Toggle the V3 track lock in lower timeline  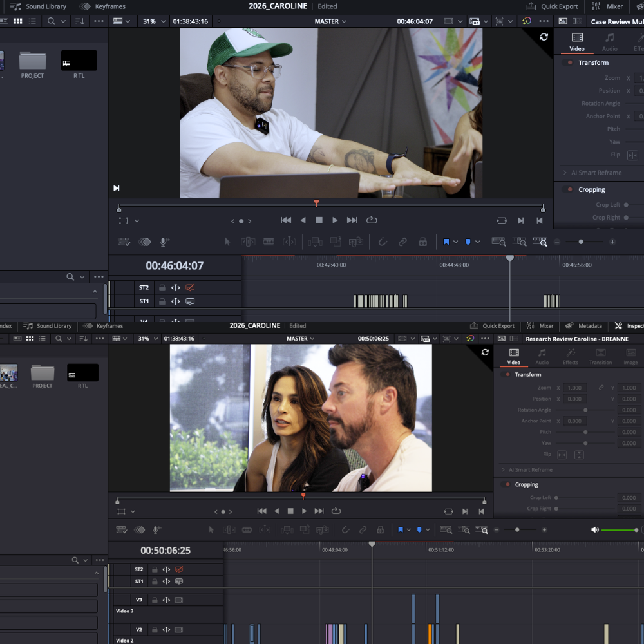click(155, 600)
